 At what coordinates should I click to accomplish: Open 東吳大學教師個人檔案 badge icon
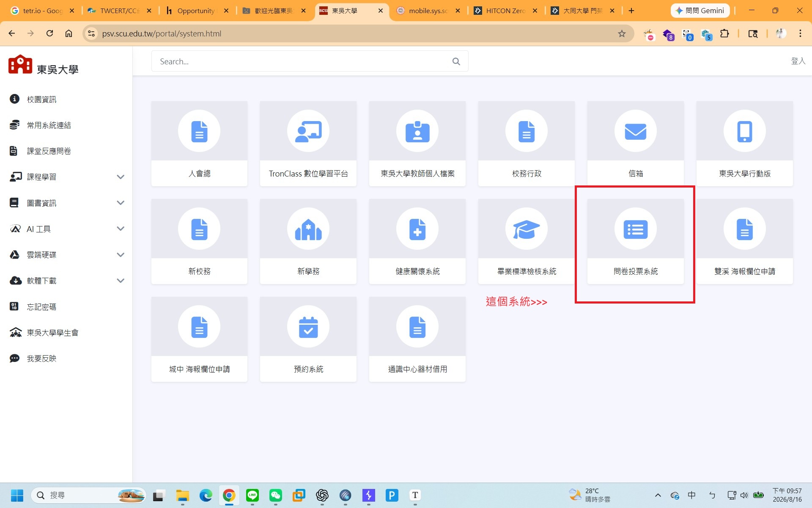[417, 131]
